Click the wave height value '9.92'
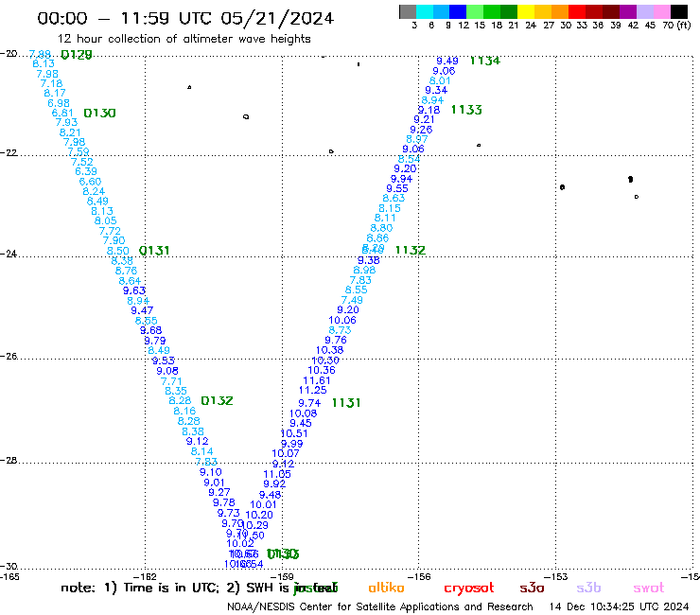This screenshot has height=615, width=700. pyautogui.click(x=274, y=483)
